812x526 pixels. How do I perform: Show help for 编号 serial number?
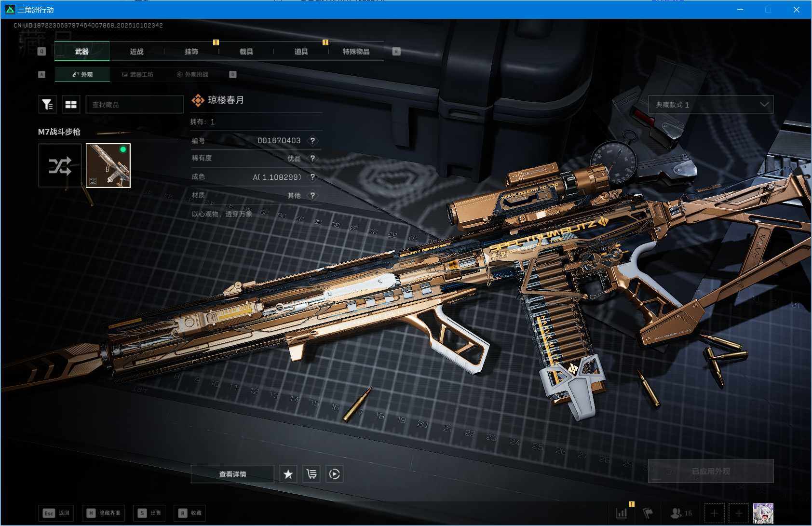(312, 141)
